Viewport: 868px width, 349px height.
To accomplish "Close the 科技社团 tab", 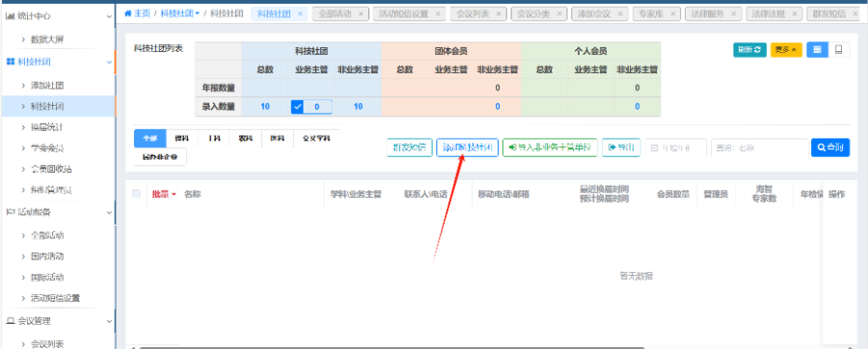I will pyautogui.click(x=300, y=13).
